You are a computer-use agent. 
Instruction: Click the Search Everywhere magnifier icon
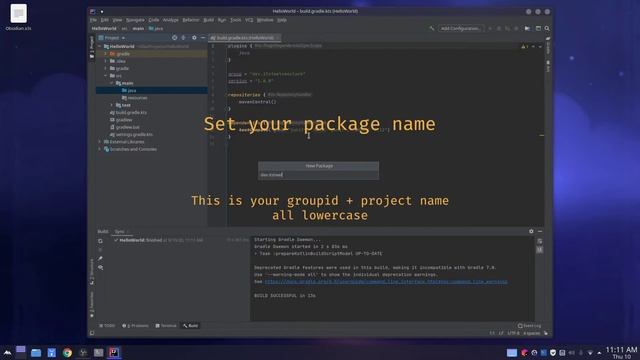pyautogui.click(x=547, y=29)
